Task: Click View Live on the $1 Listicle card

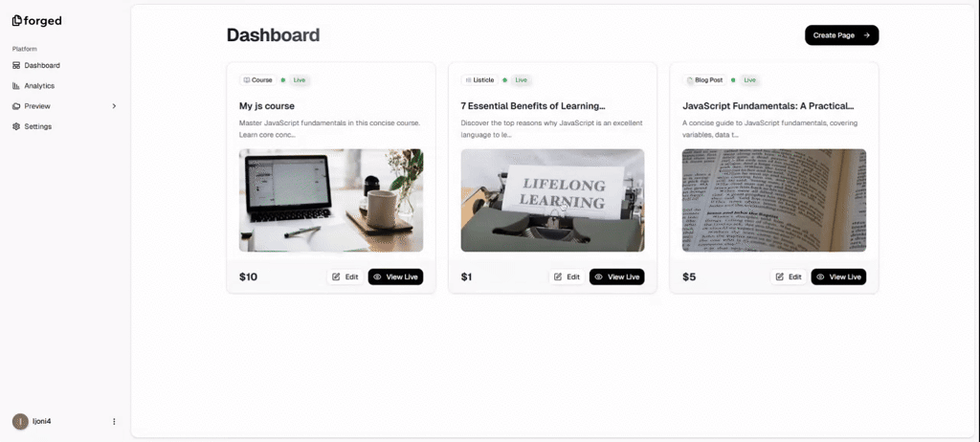Action: [617, 276]
